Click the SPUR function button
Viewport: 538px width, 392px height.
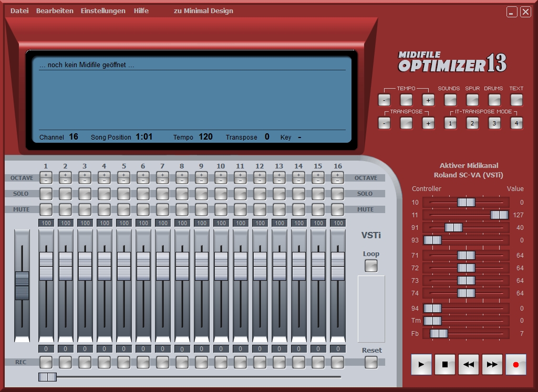[x=471, y=99]
